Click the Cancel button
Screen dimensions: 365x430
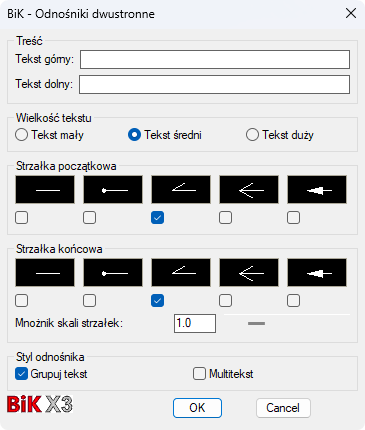coord(283,408)
